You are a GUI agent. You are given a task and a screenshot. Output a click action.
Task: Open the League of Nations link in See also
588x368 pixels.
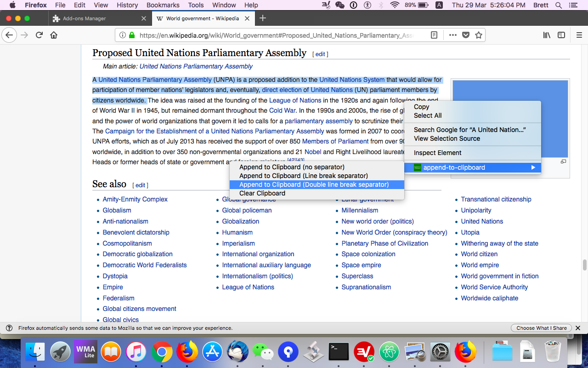[248, 287]
